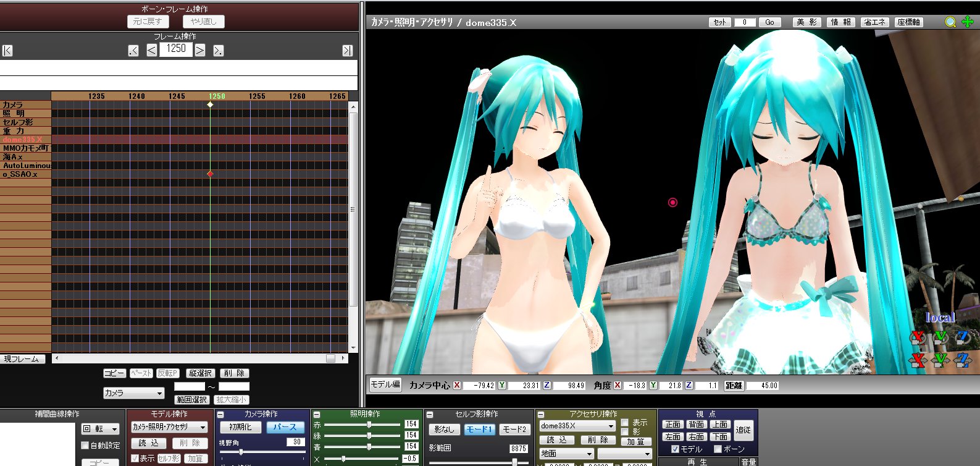
Task: Click the 範囲選択 button
Action: 192,400
